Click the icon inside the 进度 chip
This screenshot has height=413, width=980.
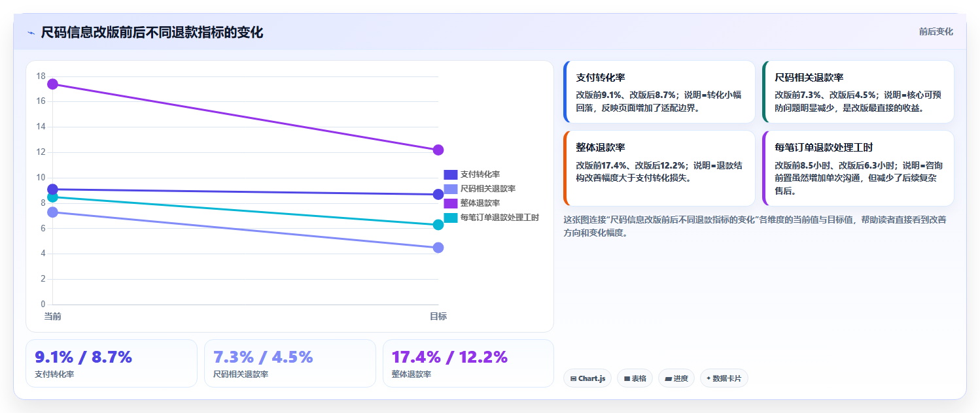pos(668,378)
